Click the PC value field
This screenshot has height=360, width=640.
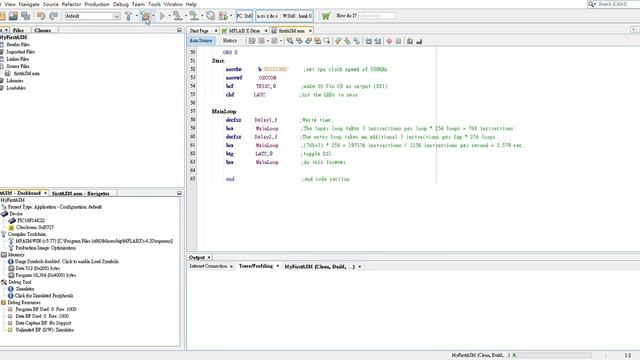click(x=244, y=16)
